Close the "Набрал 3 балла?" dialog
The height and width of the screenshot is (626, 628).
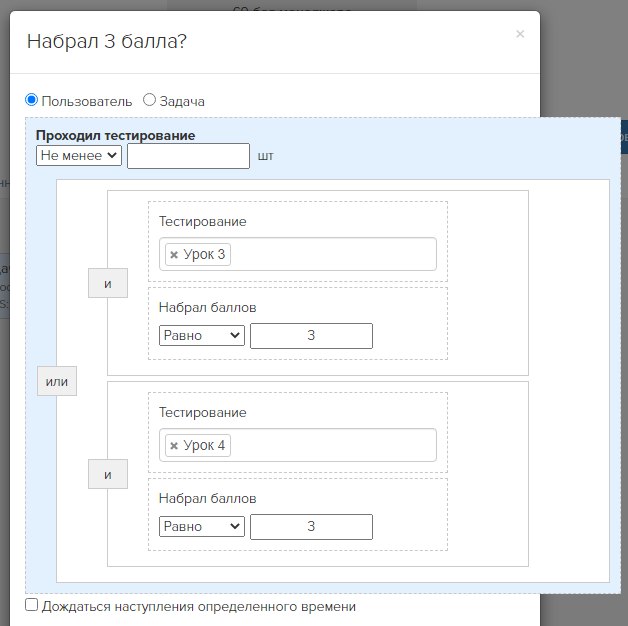[520, 34]
